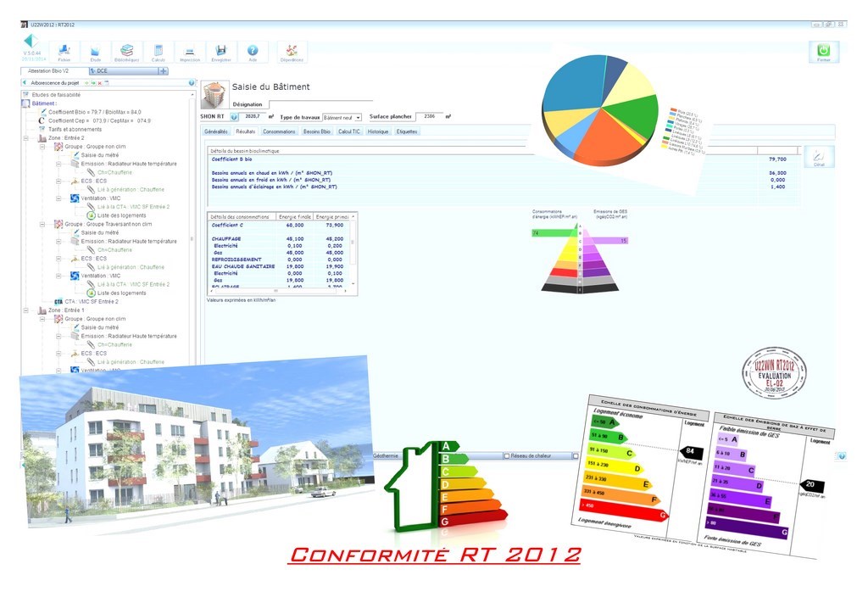
Task: Save with the Enregistrer floppy icon
Action: [221, 52]
